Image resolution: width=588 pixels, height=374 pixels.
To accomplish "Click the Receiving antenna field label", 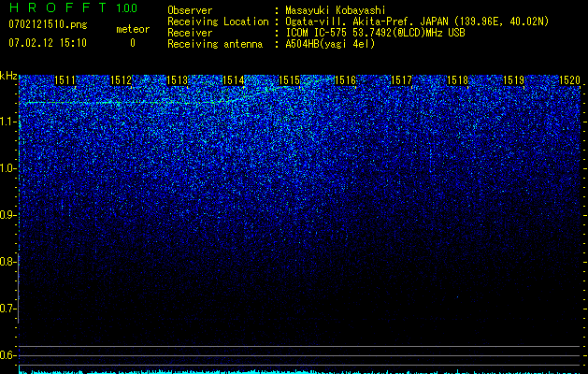I will (215, 44).
